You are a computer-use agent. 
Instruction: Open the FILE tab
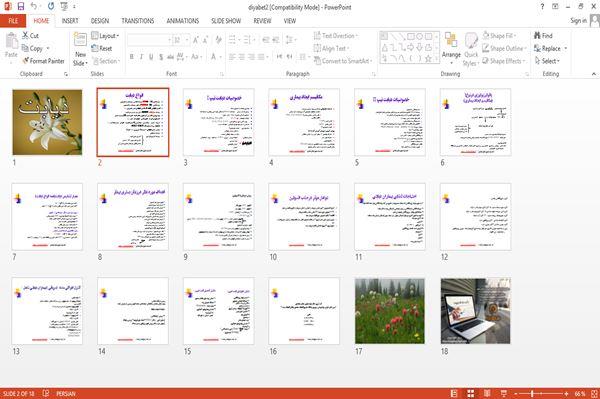pyautogui.click(x=13, y=21)
